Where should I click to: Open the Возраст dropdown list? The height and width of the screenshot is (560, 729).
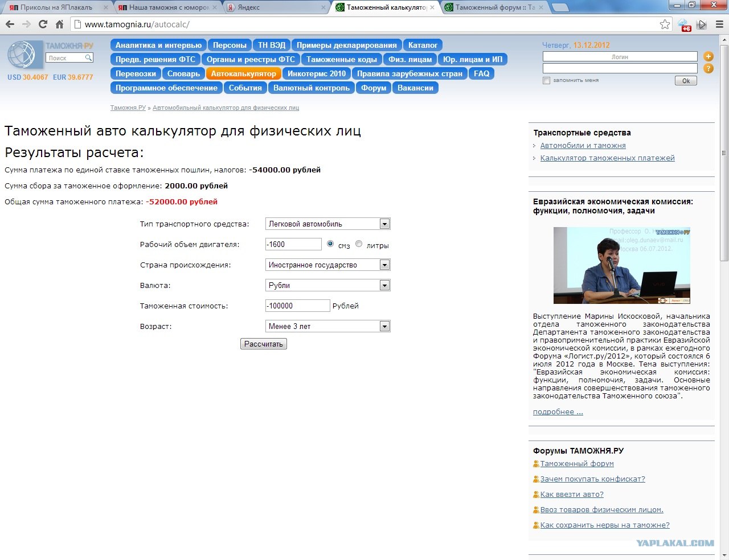384,327
